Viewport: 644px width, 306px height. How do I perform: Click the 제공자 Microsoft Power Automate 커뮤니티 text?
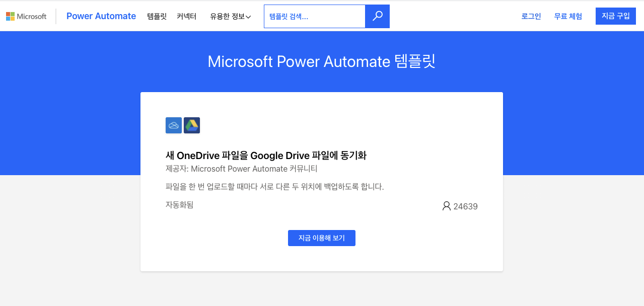coord(241,169)
